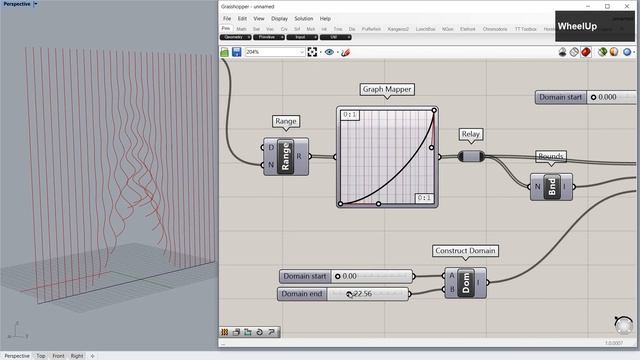Switch Rhino viewport to Right tab

click(76, 356)
